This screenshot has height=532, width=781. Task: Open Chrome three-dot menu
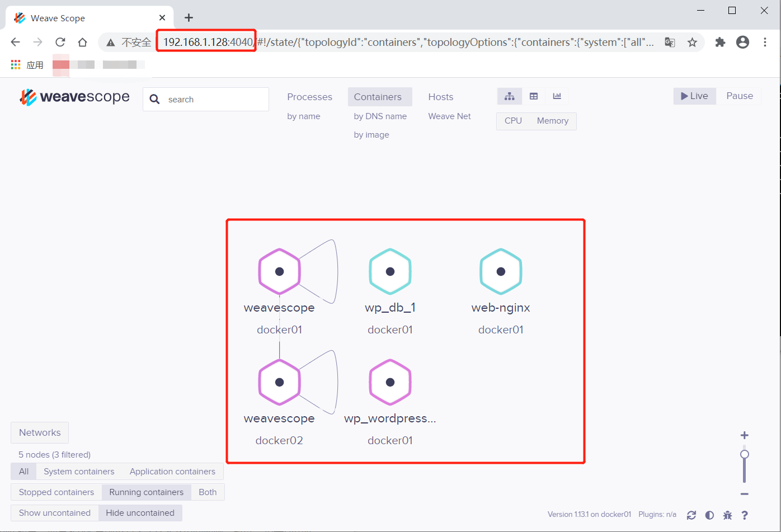tap(765, 42)
